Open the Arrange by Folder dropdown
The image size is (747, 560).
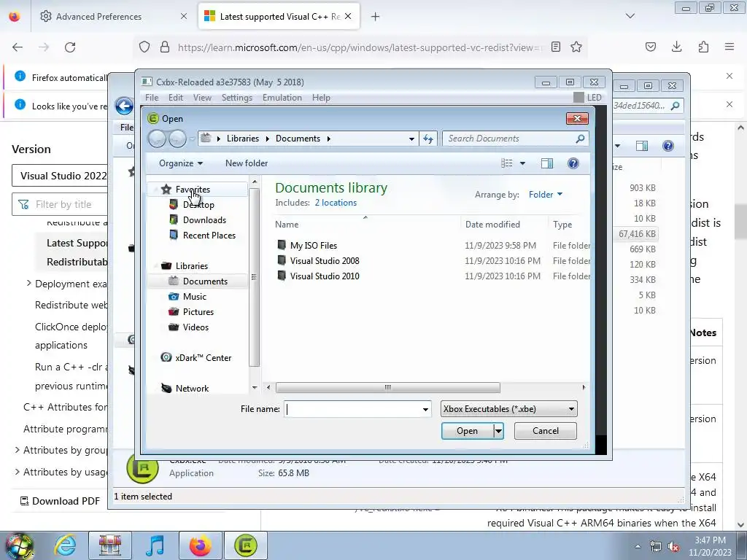(x=546, y=194)
